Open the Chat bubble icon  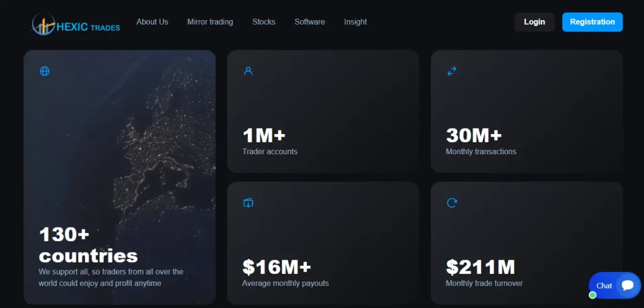628,285
